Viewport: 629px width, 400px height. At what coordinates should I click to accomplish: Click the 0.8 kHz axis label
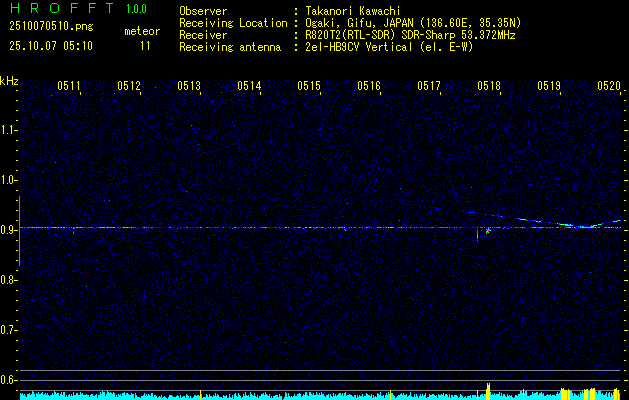coord(8,280)
